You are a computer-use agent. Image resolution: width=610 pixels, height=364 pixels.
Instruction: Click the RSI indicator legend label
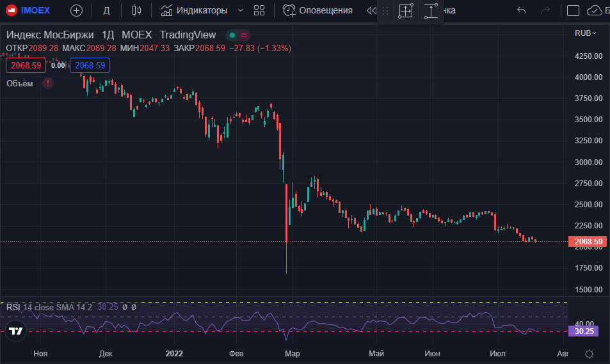click(13, 307)
